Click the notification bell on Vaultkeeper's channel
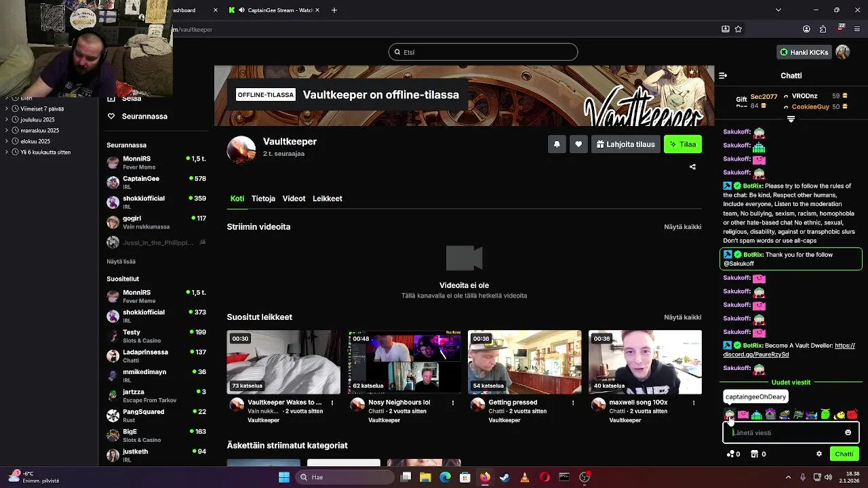This screenshot has height=488, width=868. coord(557,144)
